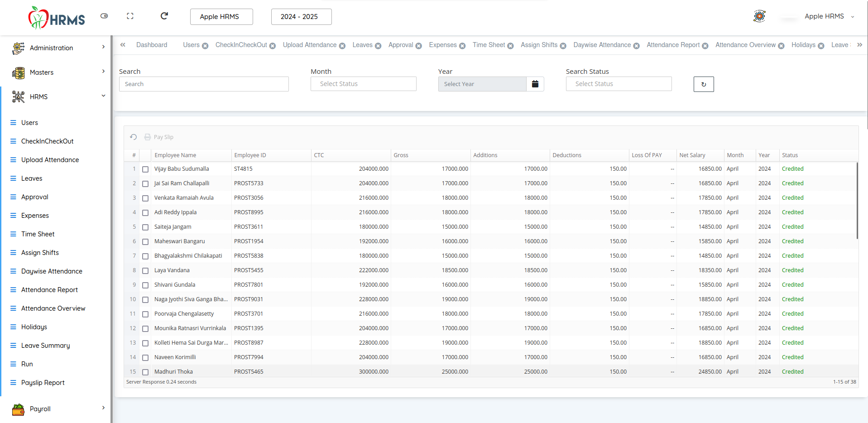868x423 pixels.
Task: Close the Attendance Overview tab
Action: [781, 46]
